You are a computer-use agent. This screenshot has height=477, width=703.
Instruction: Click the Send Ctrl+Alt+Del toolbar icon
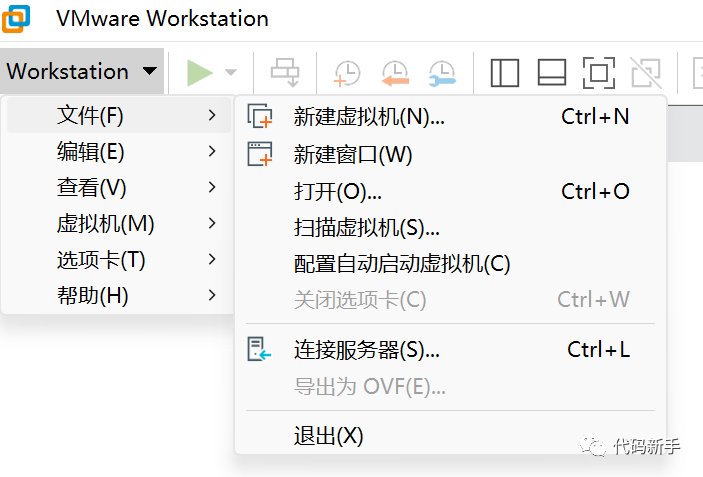[285, 72]
